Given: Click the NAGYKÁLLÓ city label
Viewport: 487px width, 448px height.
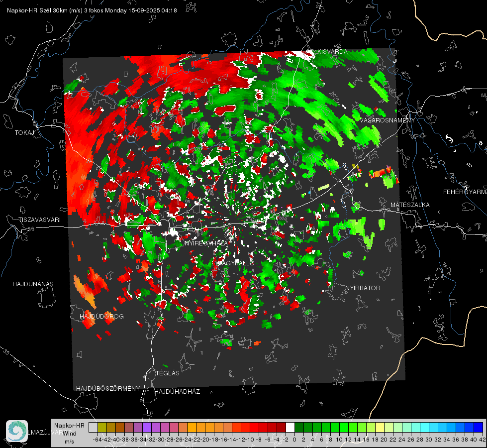Looking at the screenshot, I should point(235,263).
